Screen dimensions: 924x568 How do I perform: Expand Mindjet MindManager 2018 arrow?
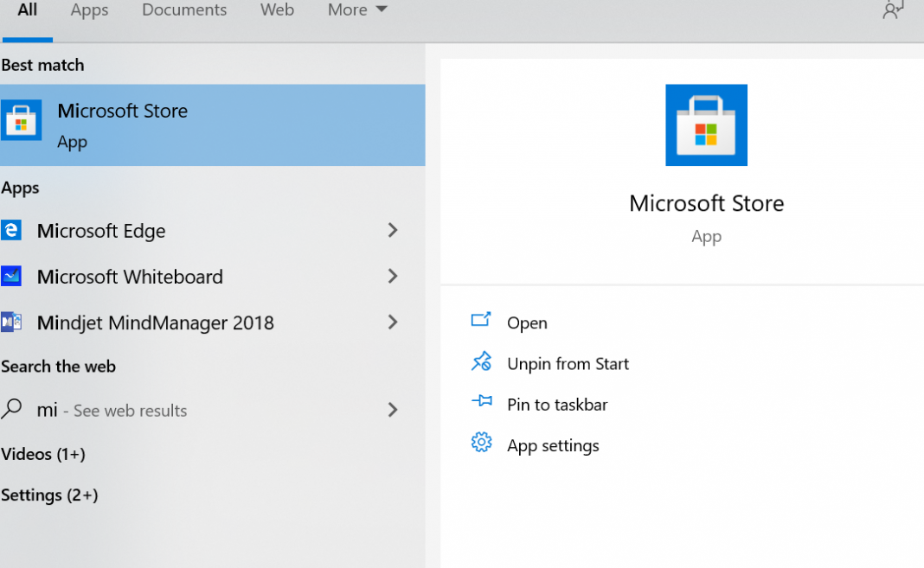coord(393,322)
